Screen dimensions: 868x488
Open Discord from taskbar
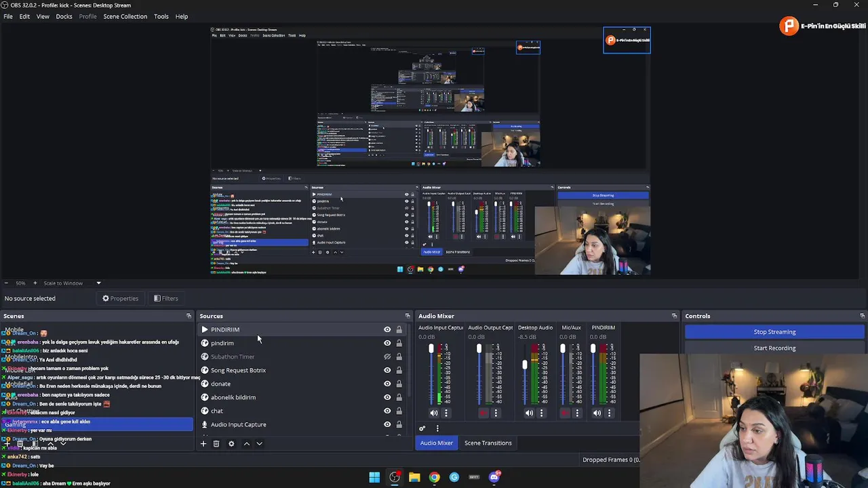tap(494, 477)
